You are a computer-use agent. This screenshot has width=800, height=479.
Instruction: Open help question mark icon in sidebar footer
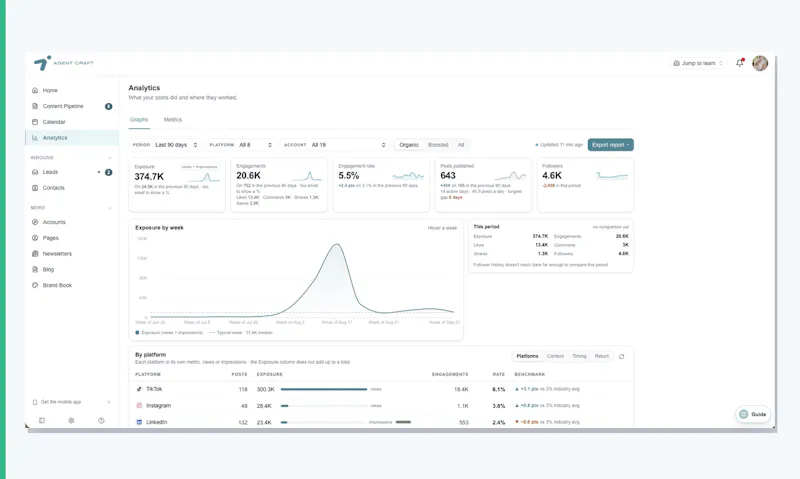pyautogui.click(x=101, y=420)
